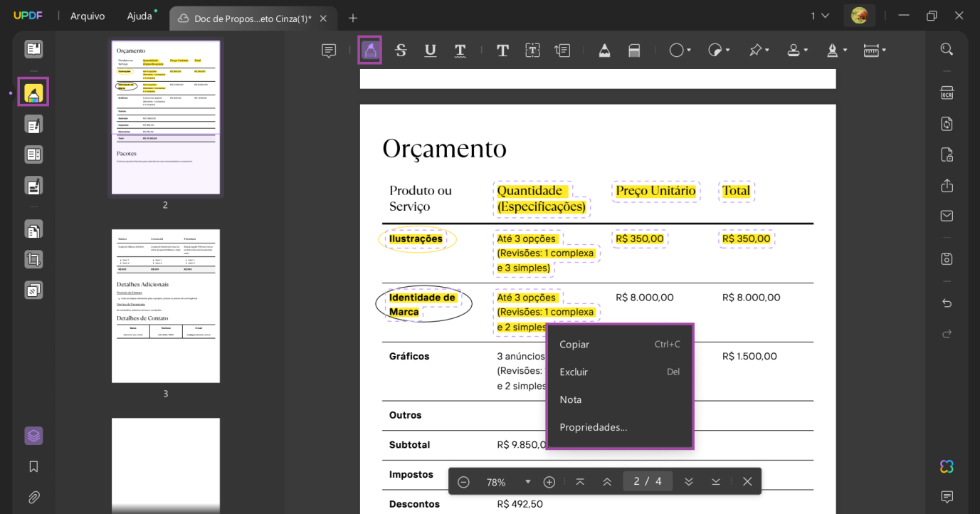Screen dimensions: 980x514
Task: Open the Edit PDF mode in sidebar
Action: 33,125
